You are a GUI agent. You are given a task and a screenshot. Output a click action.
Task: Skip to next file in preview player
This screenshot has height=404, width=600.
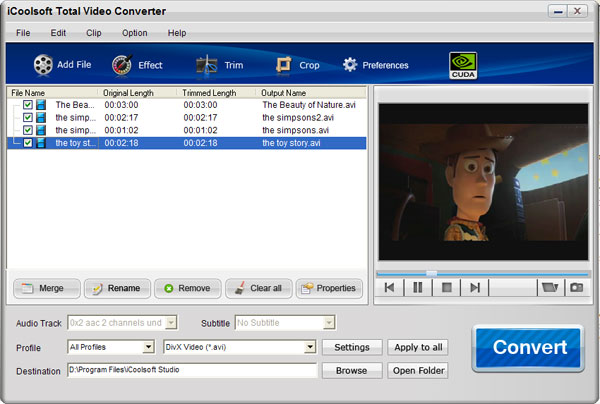click(475, 287)
